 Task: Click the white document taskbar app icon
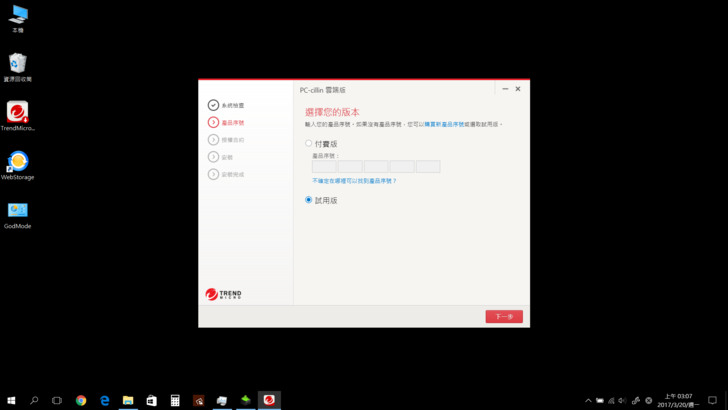pyautogui.click(x=222, y=400)
